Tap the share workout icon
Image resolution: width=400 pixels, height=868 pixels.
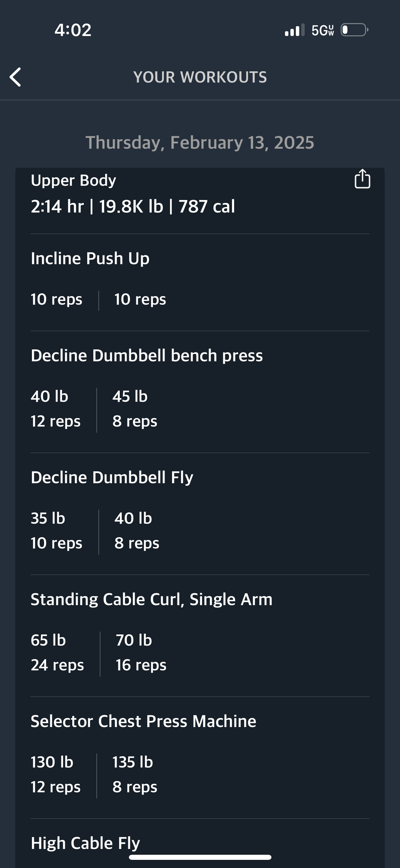[x=362, y=179]
